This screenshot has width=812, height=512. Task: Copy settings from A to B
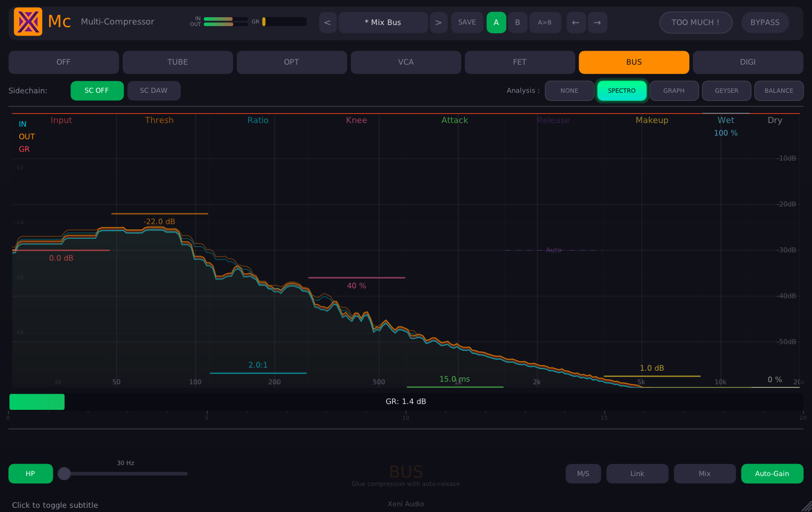click(x=545, y=22)
